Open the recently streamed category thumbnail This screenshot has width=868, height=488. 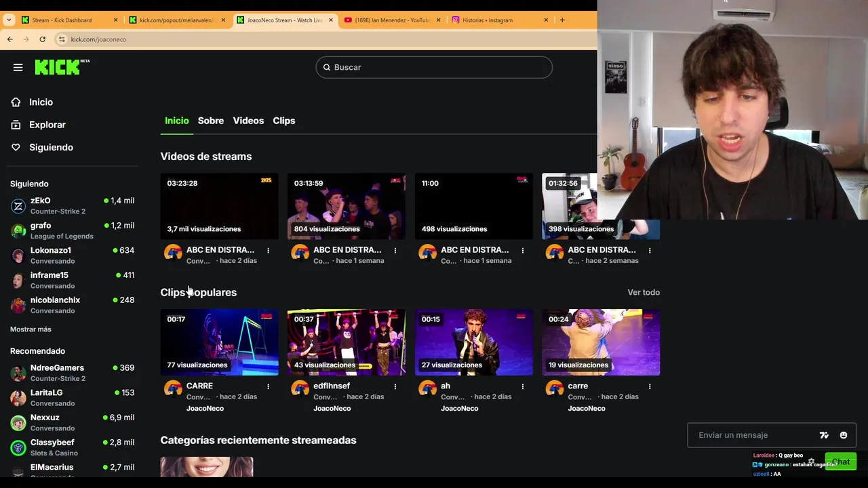tap(207, 467)
